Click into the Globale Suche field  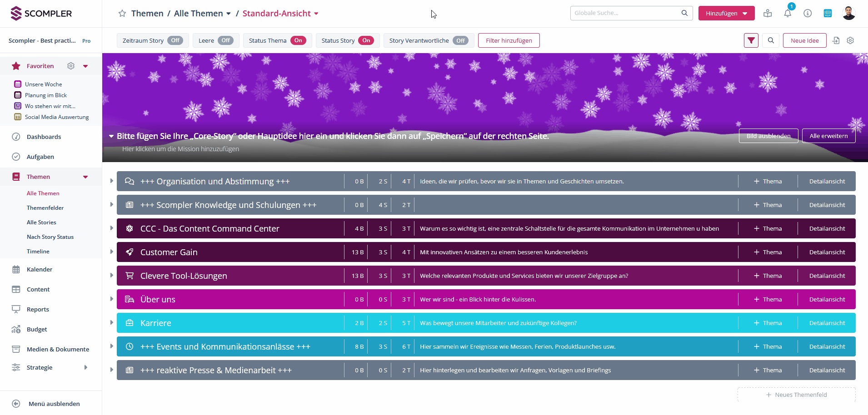(x=626, y=13)
